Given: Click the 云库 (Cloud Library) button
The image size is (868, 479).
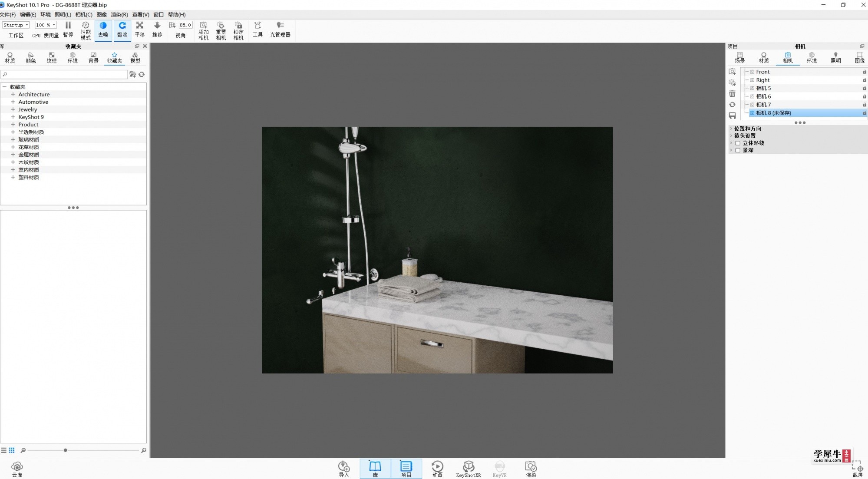Looking at the screenshot, I should click(x=17, y=469).
